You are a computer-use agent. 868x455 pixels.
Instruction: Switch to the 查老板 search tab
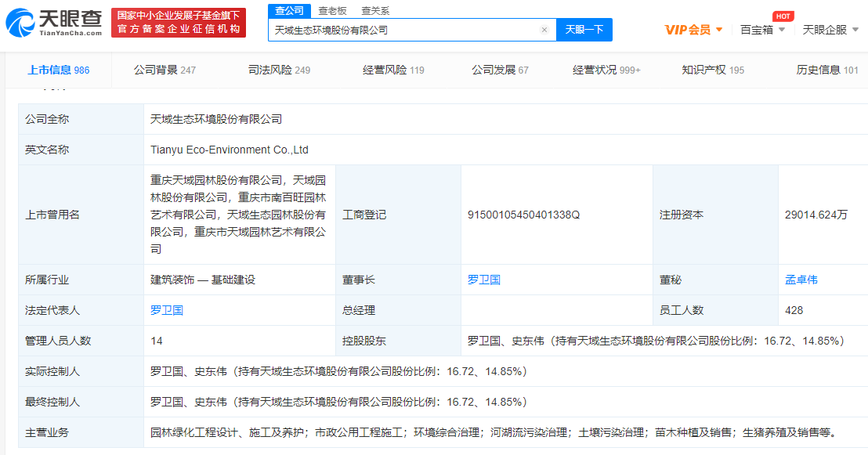click(x=332, y=10)
